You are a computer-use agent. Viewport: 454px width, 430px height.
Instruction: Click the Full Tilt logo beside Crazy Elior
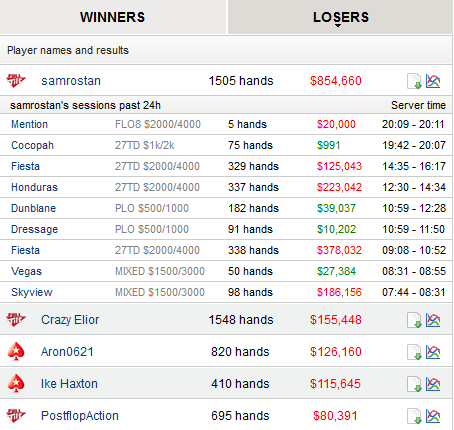pos(16,319)
